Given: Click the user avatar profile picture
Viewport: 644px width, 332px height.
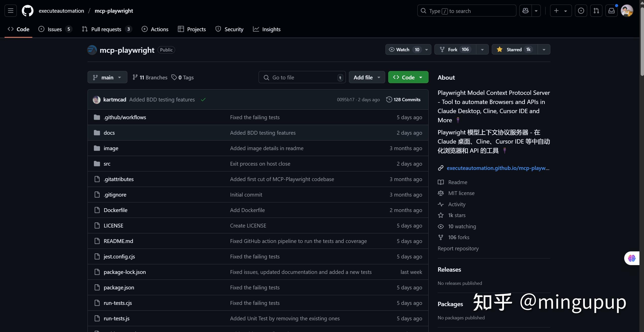Looking at the screenshot, I should (626, 11).
